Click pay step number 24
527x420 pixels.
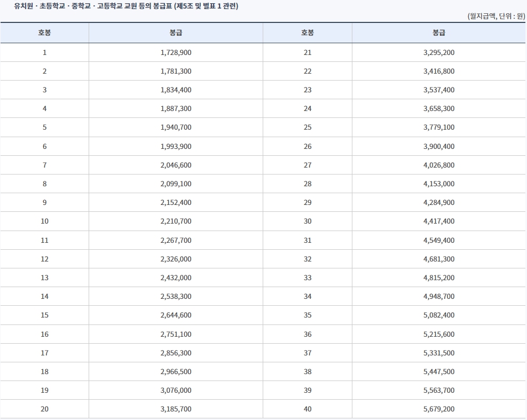pyautogui.click(x=308, y=108)
